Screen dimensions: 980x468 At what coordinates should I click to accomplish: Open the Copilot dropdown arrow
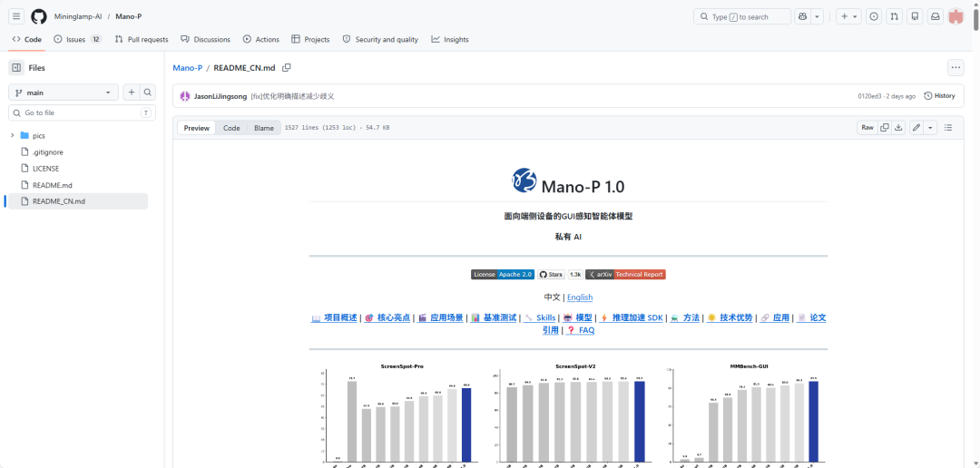(x=818, y=17)
